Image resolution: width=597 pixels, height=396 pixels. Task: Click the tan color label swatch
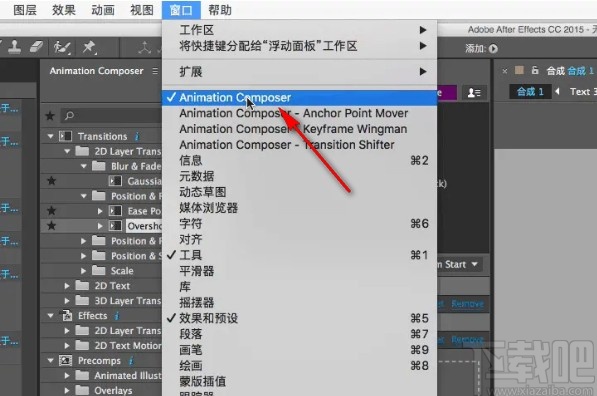pos(519,70)
